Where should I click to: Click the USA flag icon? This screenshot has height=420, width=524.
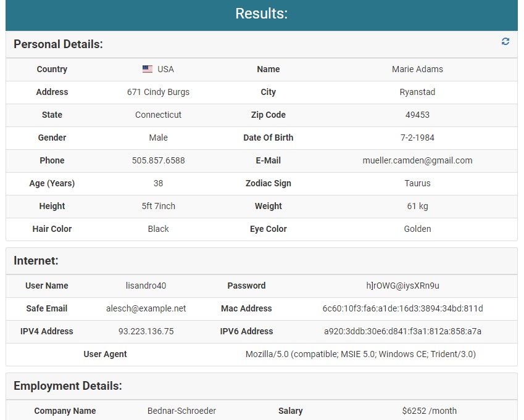pos(147,69)
